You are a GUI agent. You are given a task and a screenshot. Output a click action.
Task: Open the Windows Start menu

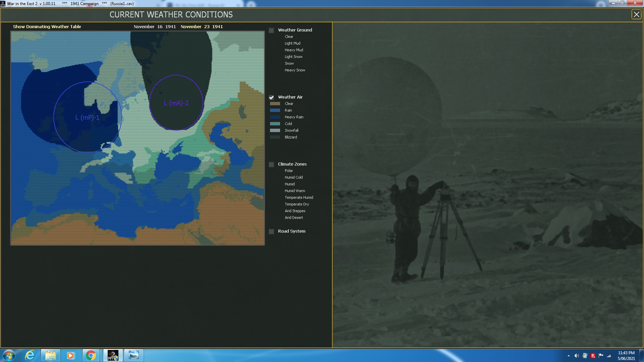9,355
